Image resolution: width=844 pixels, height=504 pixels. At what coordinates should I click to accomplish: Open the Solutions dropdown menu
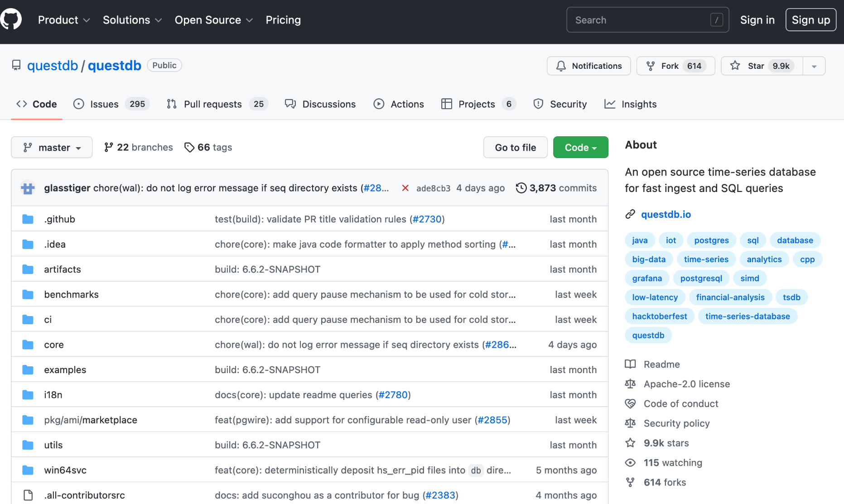coord(132,20)
